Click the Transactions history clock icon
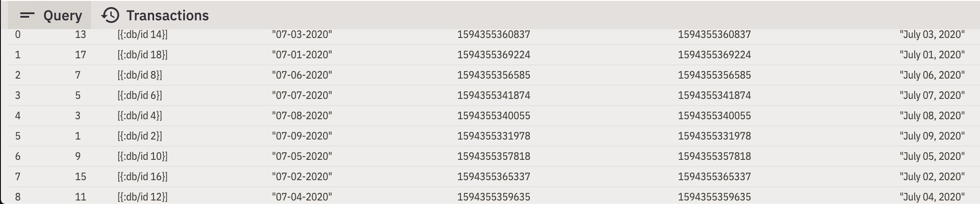This screenshot has width=980, height=204. (110, 15)
